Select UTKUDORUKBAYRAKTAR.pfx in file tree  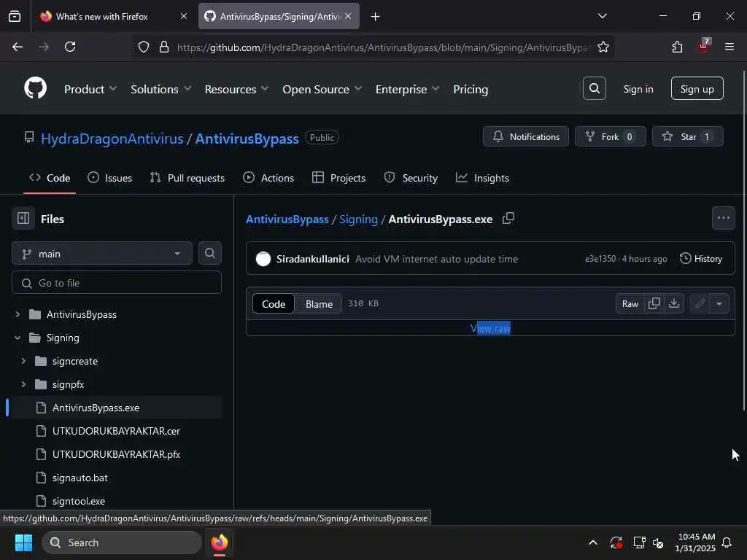[x=116, y=454]
